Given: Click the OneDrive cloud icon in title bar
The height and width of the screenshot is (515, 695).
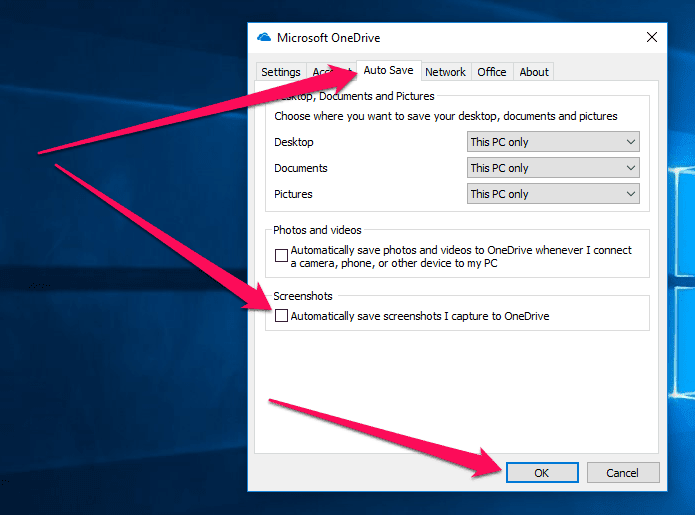Looking at the screenshot, I should point(264,37).
